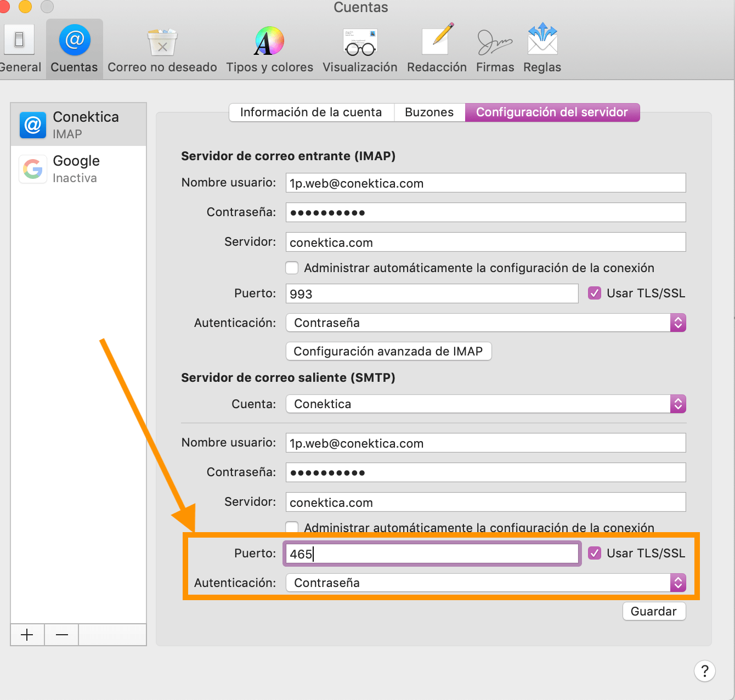Click the SMTP Servidor field

pos(485,502)
